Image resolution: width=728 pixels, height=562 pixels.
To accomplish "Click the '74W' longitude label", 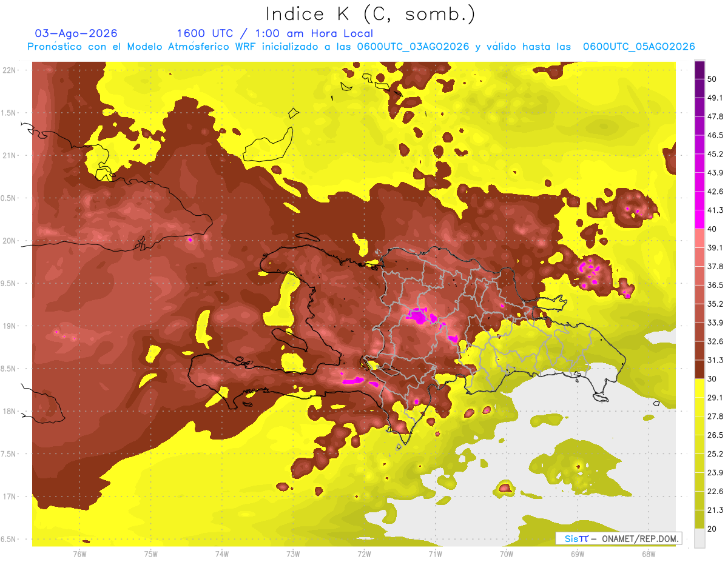I will point(222,554).
